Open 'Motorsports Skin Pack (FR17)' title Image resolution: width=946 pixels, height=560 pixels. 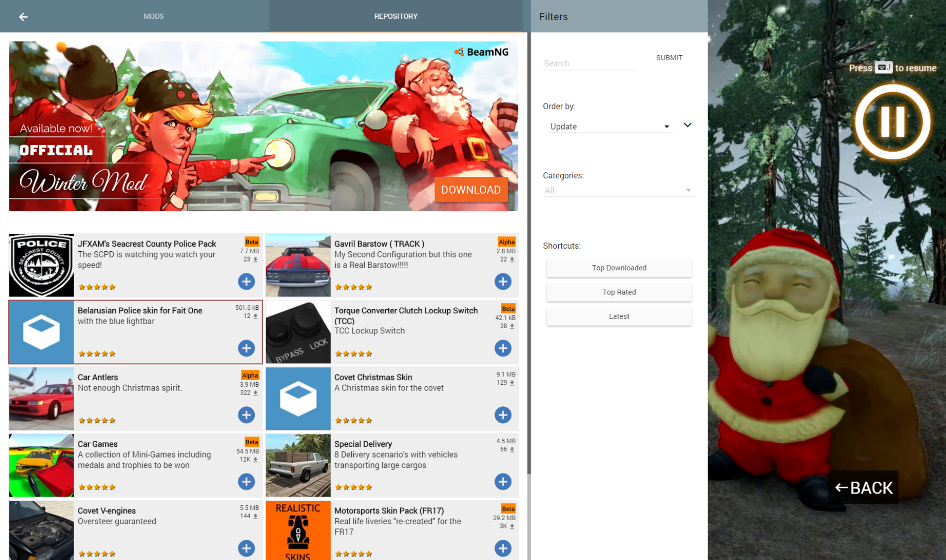tap(389, 511)
